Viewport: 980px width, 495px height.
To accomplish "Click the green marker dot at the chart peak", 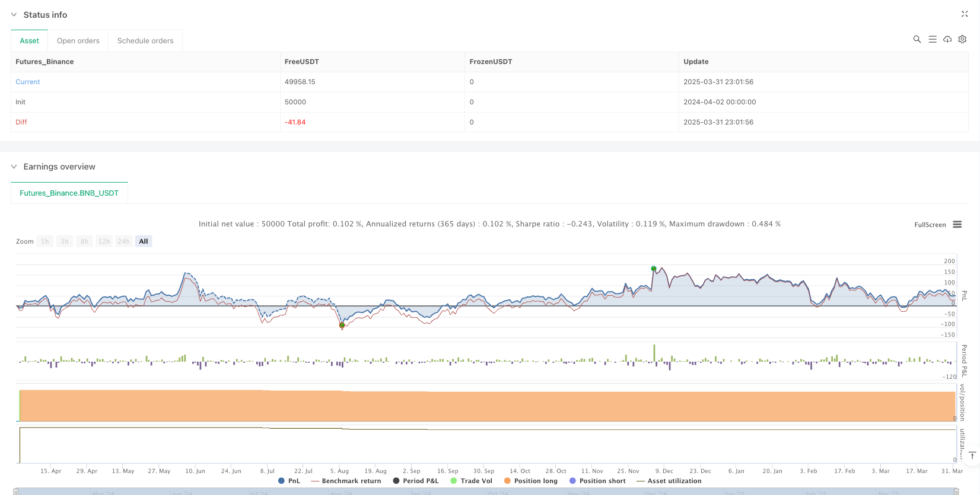I will (654, 269).
